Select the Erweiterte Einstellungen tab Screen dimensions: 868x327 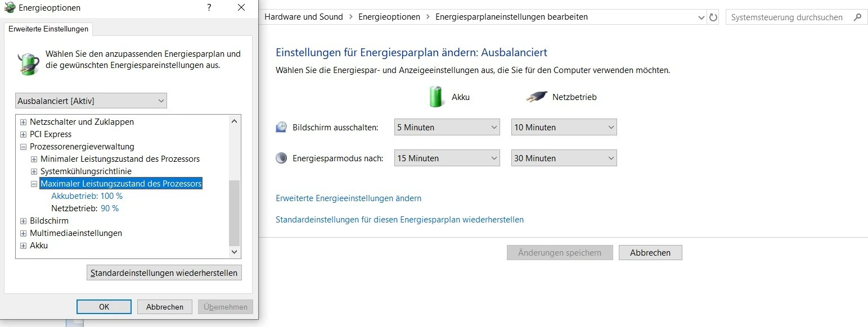point(48,29)
